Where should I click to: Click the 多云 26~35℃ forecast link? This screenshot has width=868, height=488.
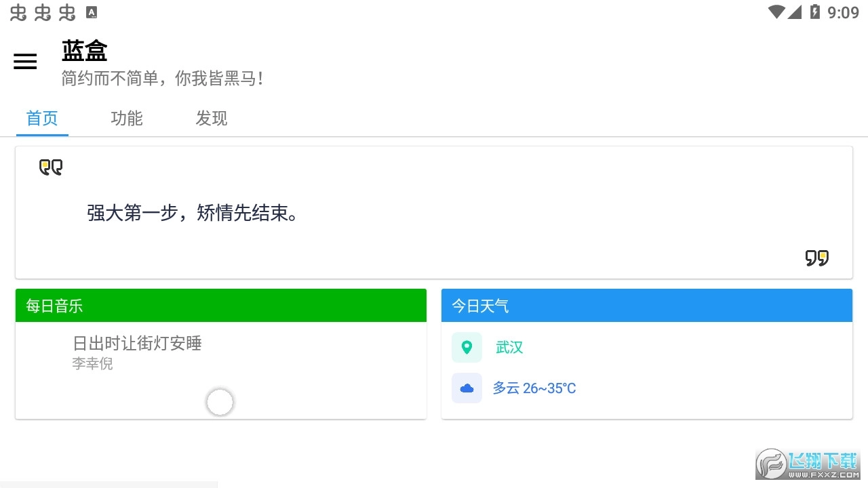[x=534, y=388]
